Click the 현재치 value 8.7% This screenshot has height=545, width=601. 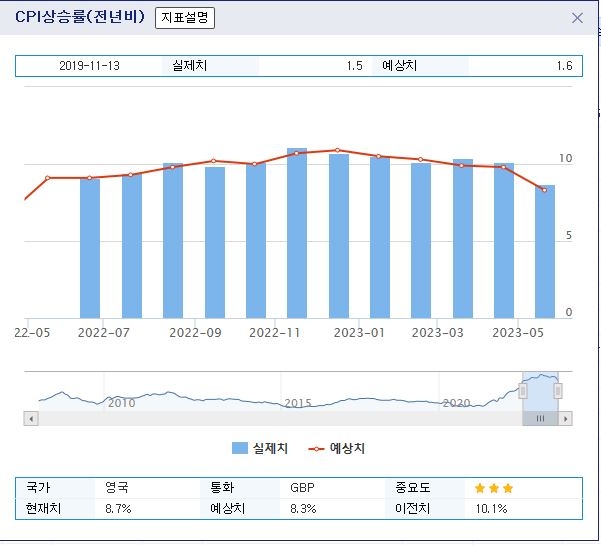pyautogui.click(x=118, y=509)
